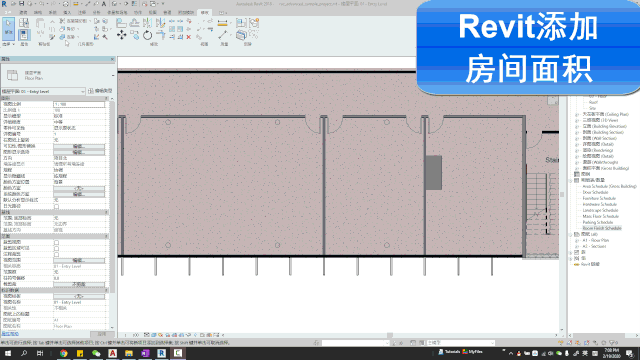Screen dimensions: 640x360
Task: Close the Properties palette
Action: pos(113,59)
